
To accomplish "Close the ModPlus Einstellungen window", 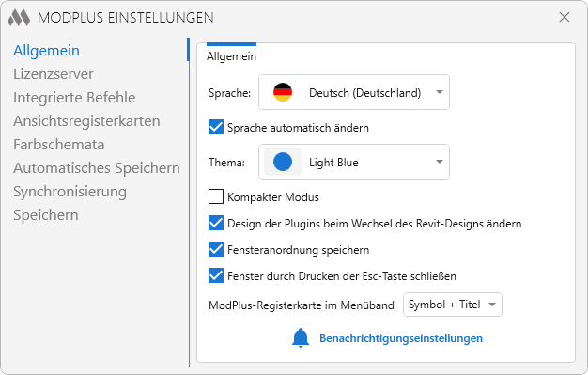I will point(565,17).
